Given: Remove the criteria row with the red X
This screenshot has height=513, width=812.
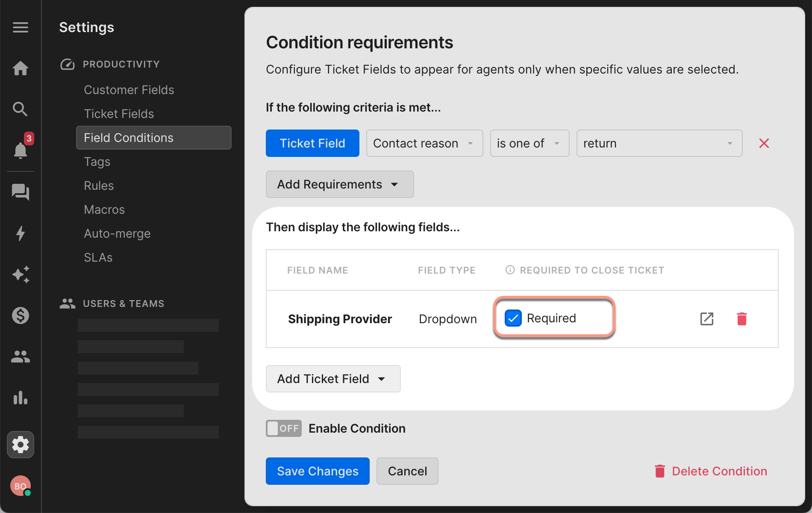Looking at the screenshot, I should [764, 143].
